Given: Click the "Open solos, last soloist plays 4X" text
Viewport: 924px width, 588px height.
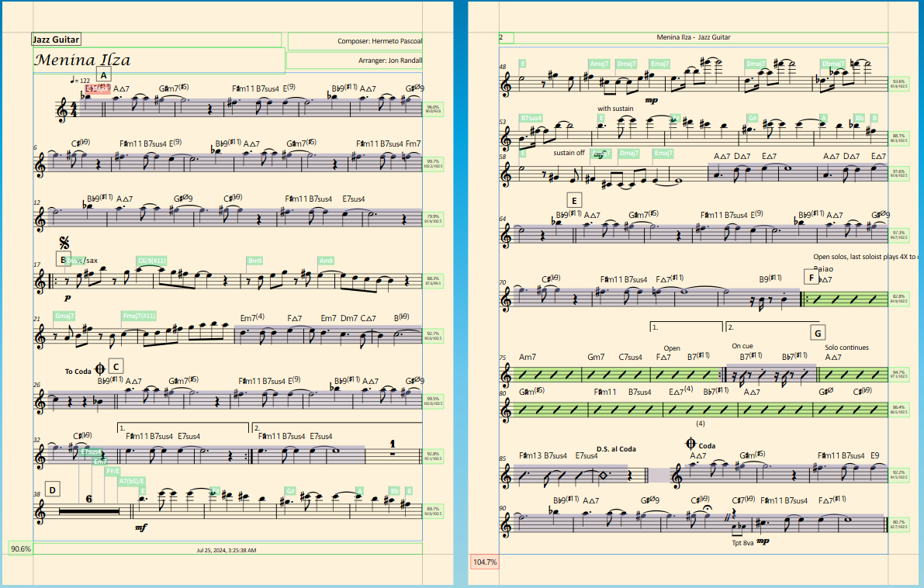Looking at the screenshot, I should pos(864,257).
